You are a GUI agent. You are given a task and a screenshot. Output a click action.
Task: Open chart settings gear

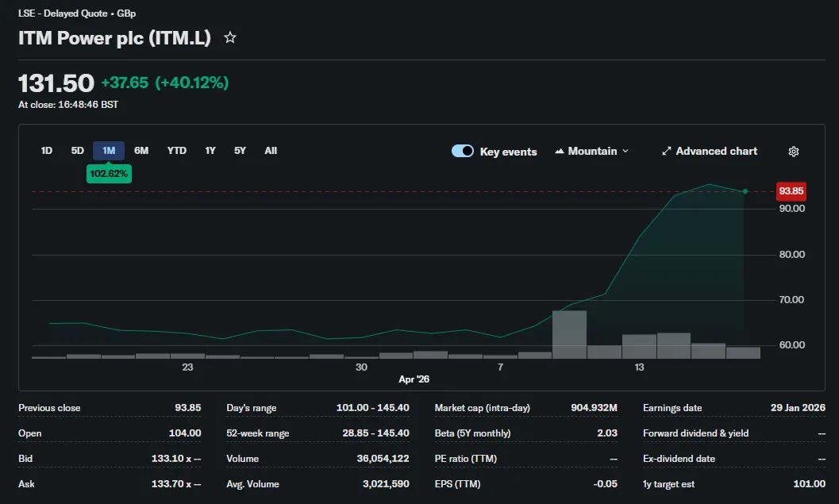click(x=794, y=152)
